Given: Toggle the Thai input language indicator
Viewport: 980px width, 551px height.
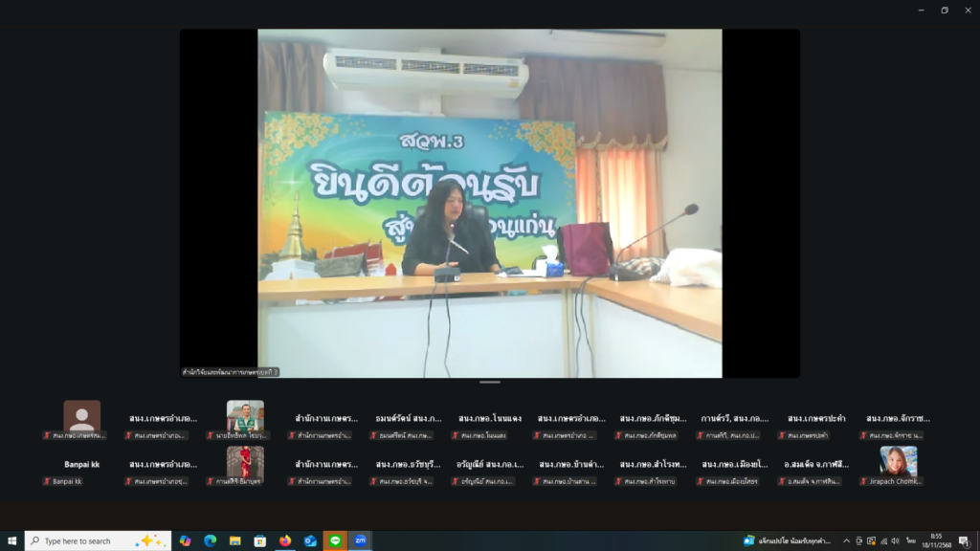Looking at the screenshot, I should (x=914, y=540).
